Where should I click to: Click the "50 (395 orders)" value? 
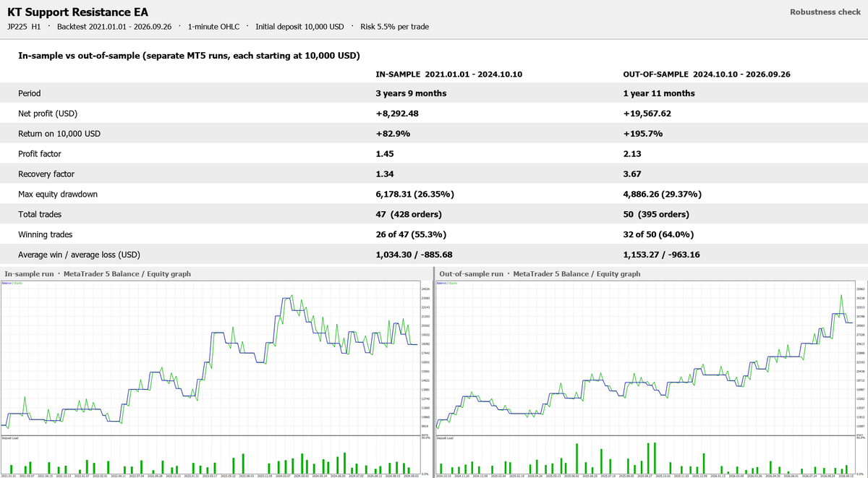[656, 215]
